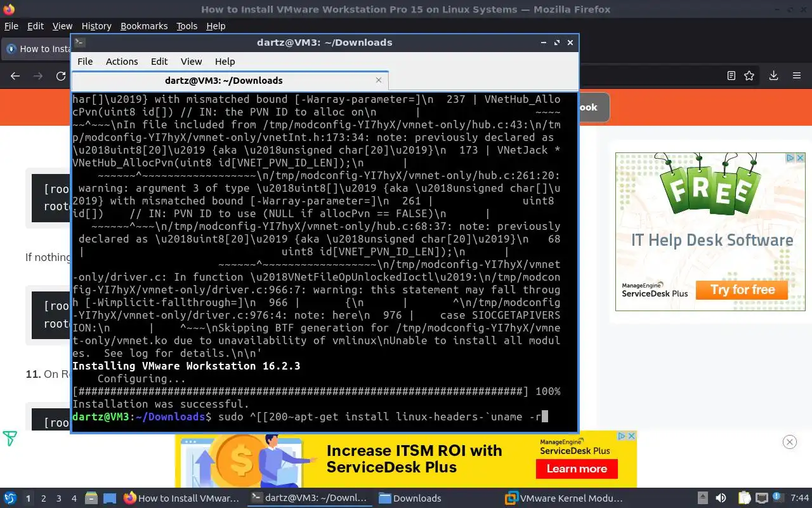Image resolution: width=812 pixels, height=508 pixels.
Task: Open AdChoices info icon on side ad
Action: tap(791, 157)
